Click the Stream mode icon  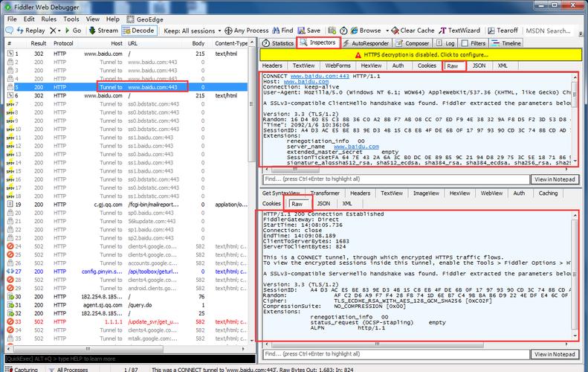tap(92, 31)
